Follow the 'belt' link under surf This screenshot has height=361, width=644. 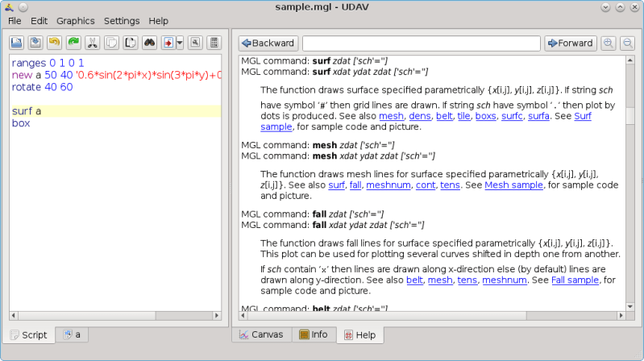coord(444,116)
